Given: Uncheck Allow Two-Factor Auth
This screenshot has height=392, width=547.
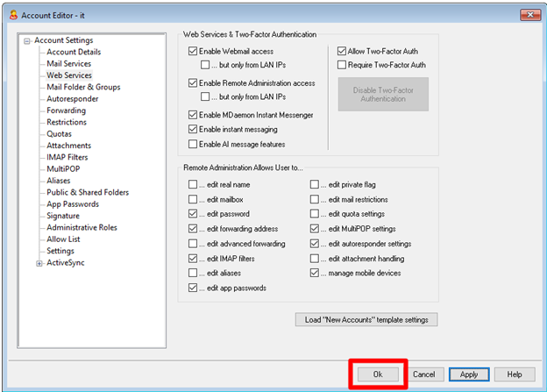Looking at the screenshot, I should click(x=343, y=53).
